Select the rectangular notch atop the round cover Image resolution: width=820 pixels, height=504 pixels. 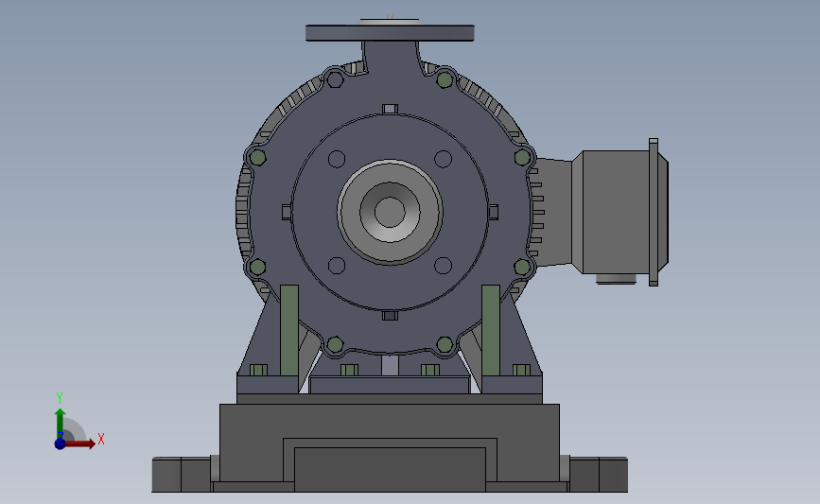click(390, 109)
